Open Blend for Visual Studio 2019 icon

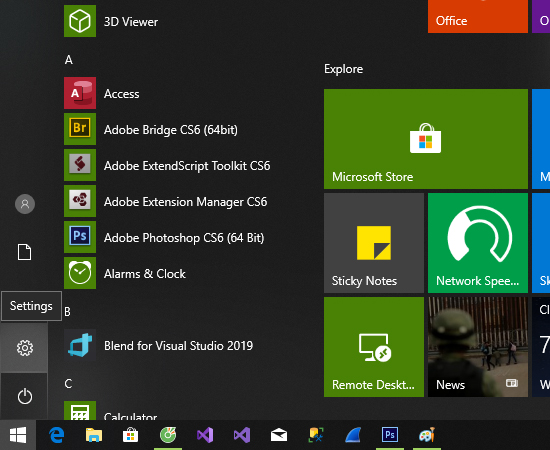(80, 345)
